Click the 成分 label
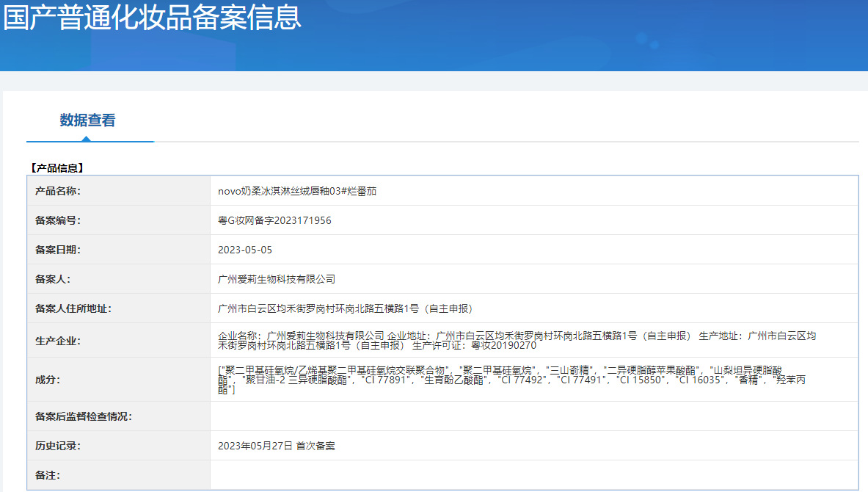The width and height of the screenshot is (868, 492). 48,380
